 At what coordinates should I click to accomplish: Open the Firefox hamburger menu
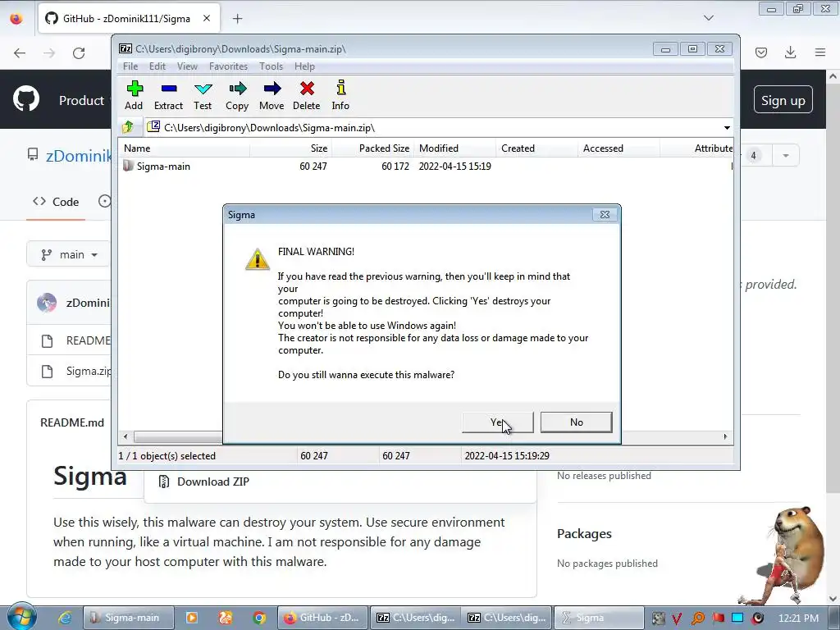click(x=820, y=52)
